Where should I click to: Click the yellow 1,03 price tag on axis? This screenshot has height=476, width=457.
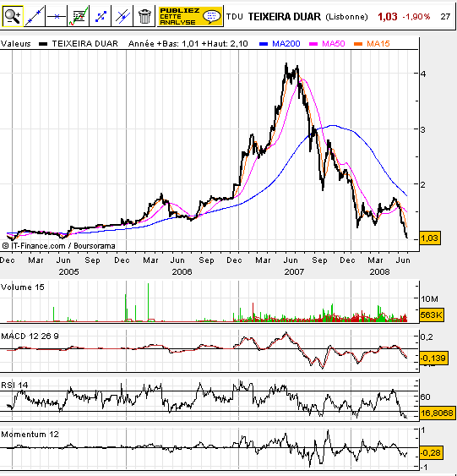pyautogui.click(x=430, y=238)
